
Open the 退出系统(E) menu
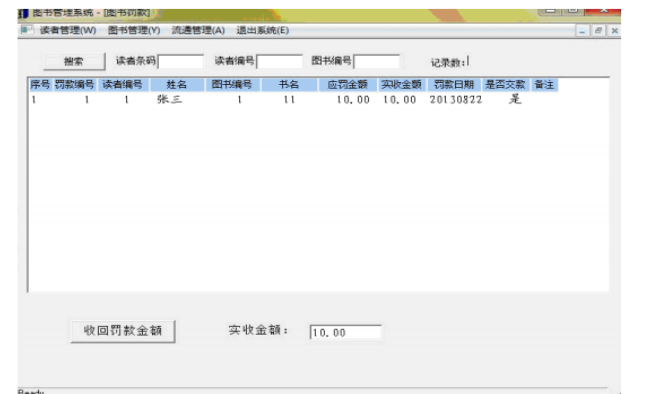point(262,30)
